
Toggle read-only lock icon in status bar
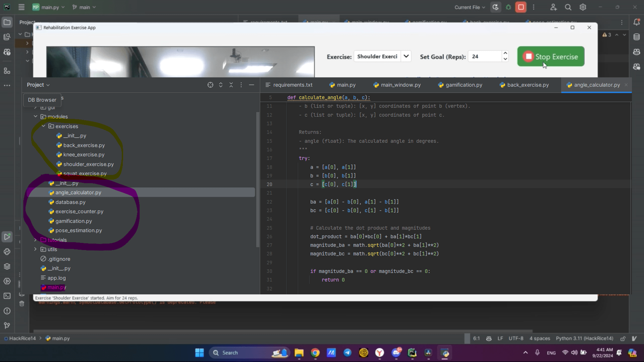623,339
